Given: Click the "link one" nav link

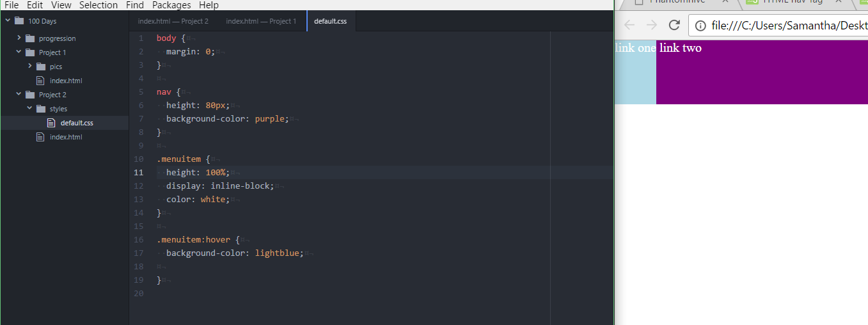Looking at the screenshot, I should pos(635,48).
